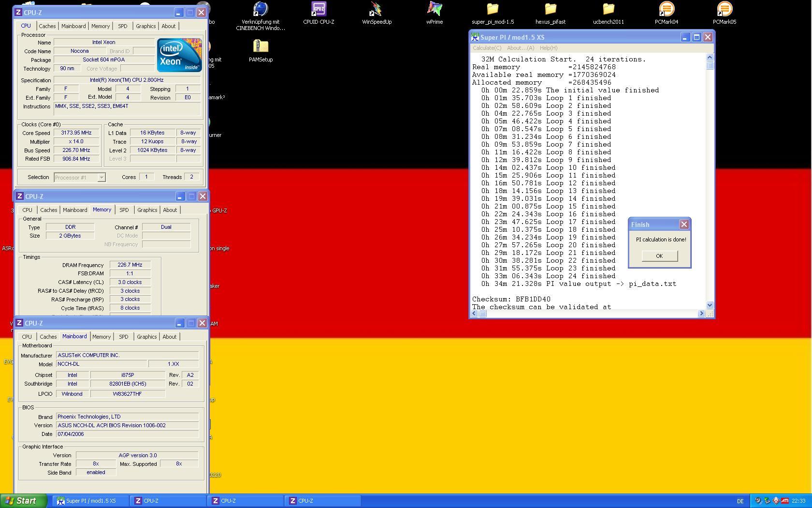Select the first CPU-Z taskbar button
Screen dimensions: 812x508
click(x=168, y=501)
